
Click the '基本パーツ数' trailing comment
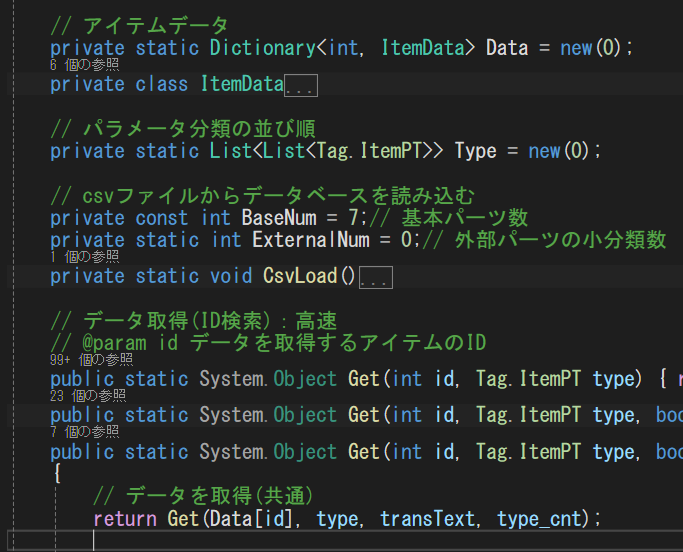[449, 218]
